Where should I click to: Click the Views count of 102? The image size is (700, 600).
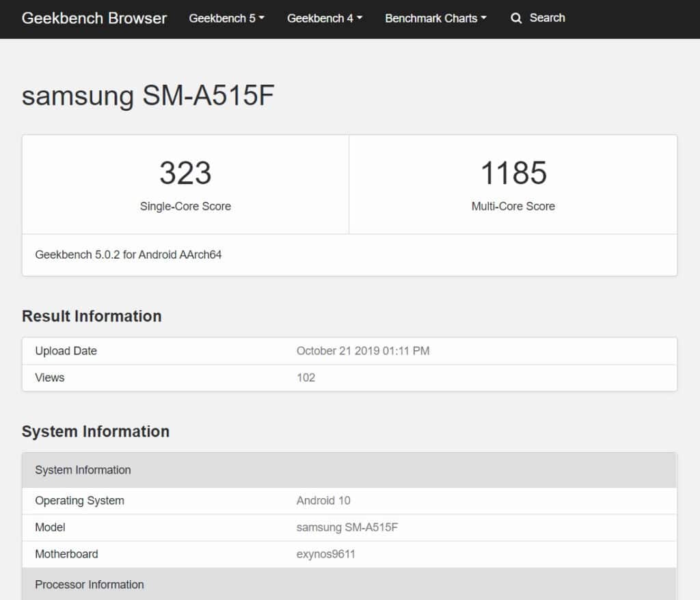[306, 378]
